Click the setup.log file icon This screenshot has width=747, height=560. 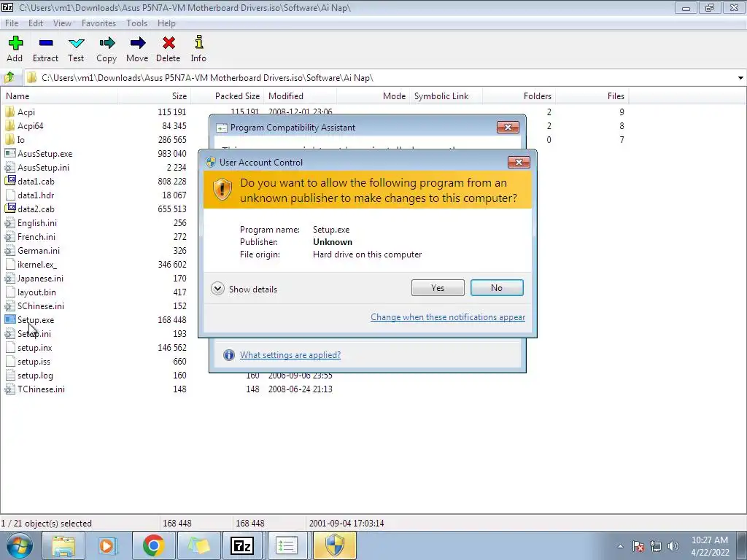(x=9, y=376)
